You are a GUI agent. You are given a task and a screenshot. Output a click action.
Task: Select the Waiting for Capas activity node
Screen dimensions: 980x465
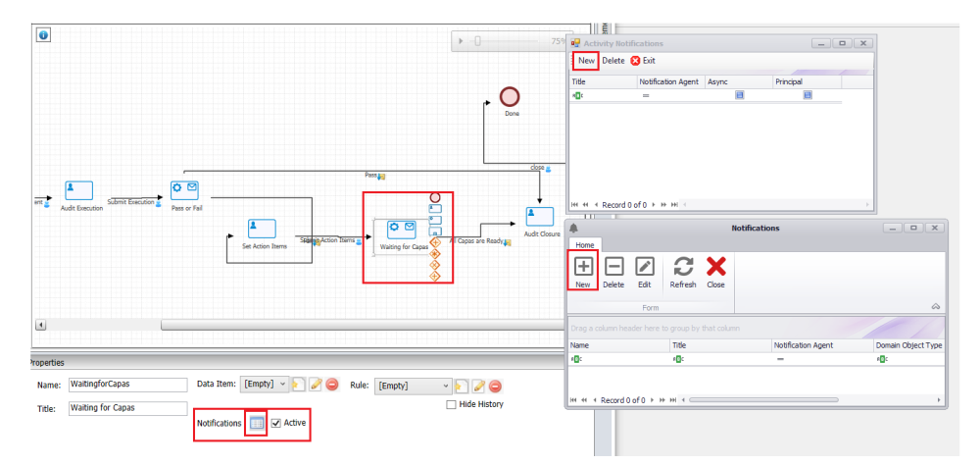click(401, 231)
